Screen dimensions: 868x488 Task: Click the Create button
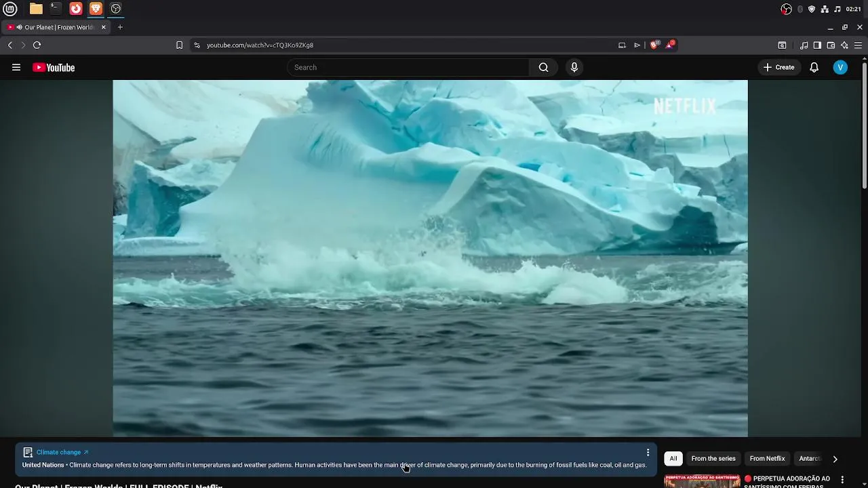[779, 67]
